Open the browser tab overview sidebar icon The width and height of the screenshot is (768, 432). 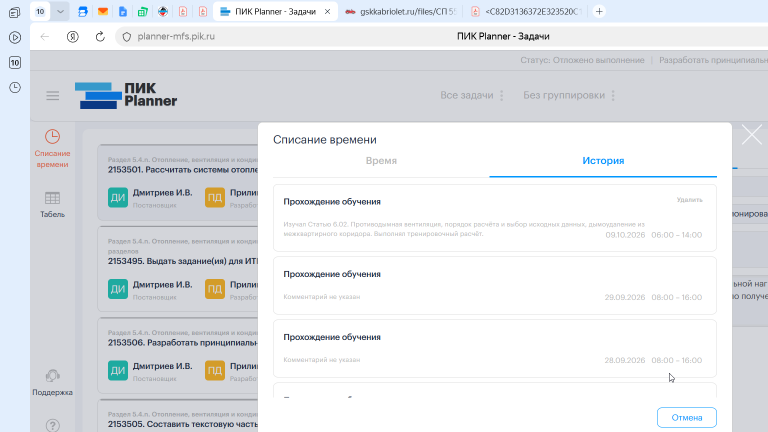15,13
